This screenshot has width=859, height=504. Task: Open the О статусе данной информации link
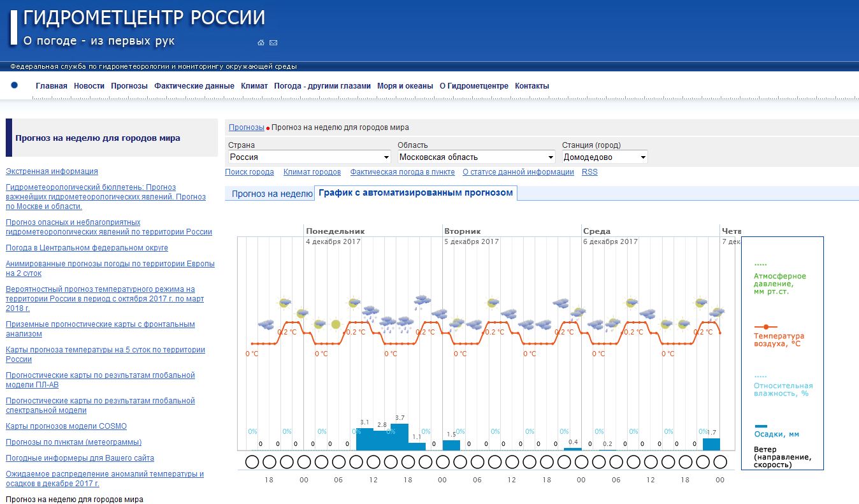click(518, 172)
